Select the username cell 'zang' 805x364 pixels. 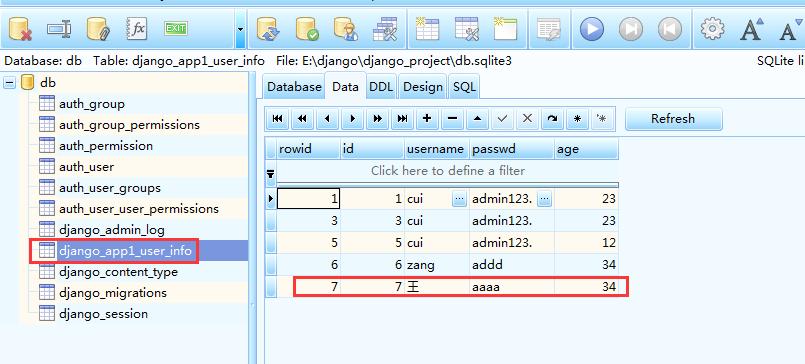pyautogui.click(x=437, y=265)
